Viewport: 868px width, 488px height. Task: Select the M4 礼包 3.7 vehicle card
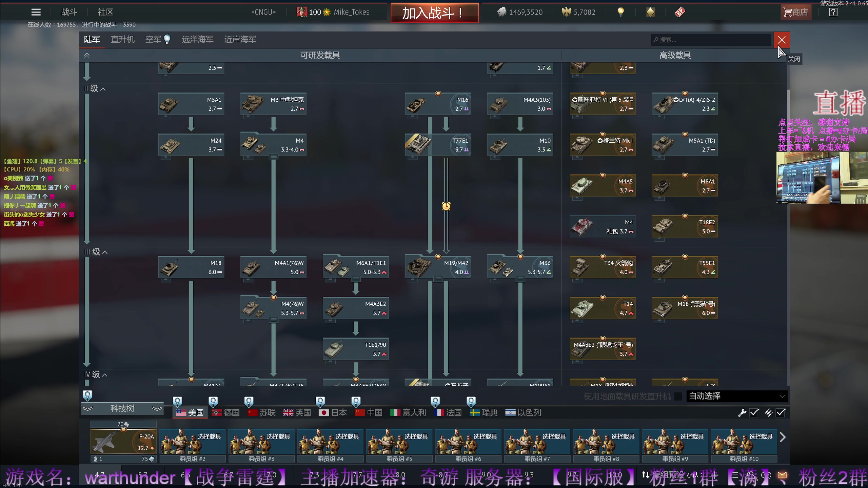point(603,227)
